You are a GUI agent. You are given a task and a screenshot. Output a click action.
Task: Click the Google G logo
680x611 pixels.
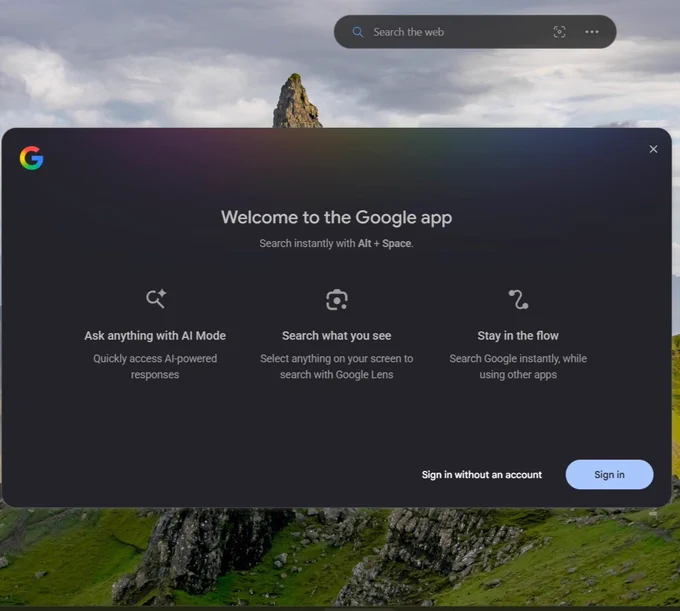[32, 158]
